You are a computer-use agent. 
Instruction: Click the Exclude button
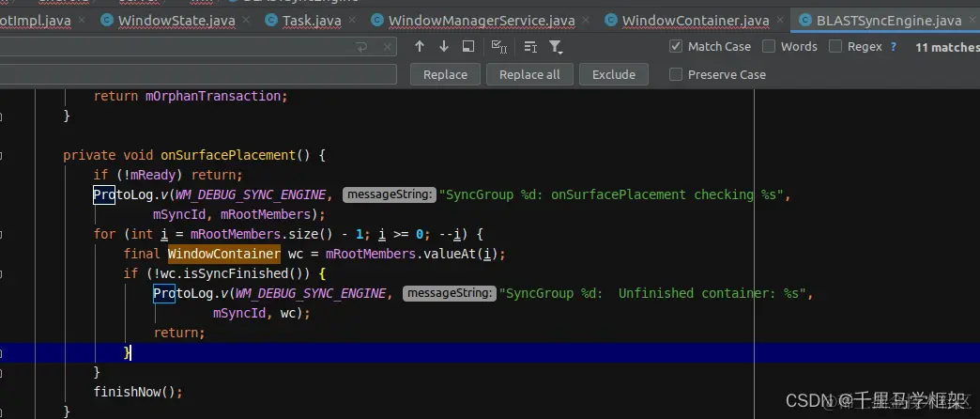(614, 74)
